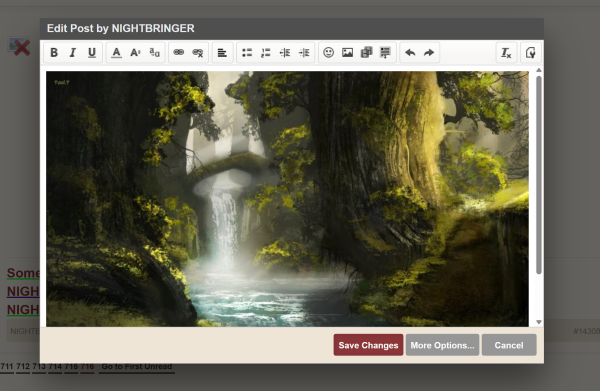Insert an image using picture icon
The height and width of the screenshot is (391, 600).
pos(347,52)
